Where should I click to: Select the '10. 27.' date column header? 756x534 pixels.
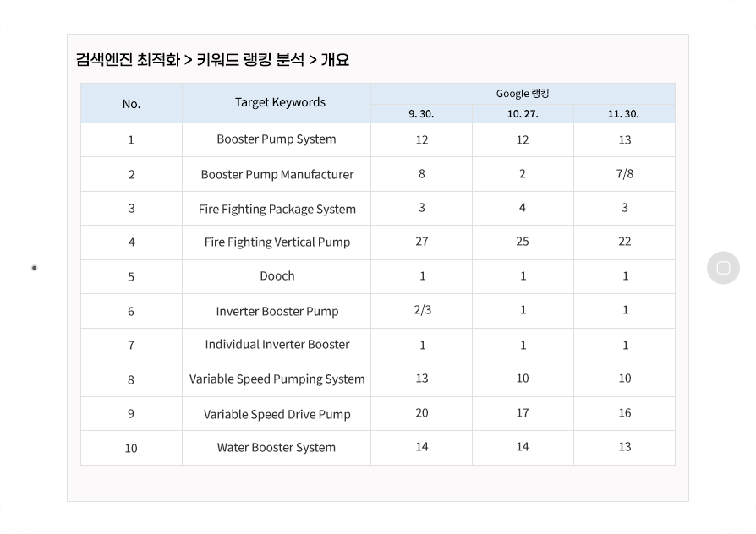523,114
